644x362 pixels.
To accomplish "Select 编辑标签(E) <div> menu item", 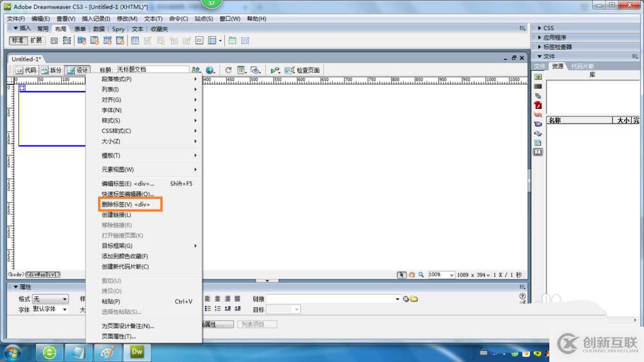I will [x=144, y=184].
